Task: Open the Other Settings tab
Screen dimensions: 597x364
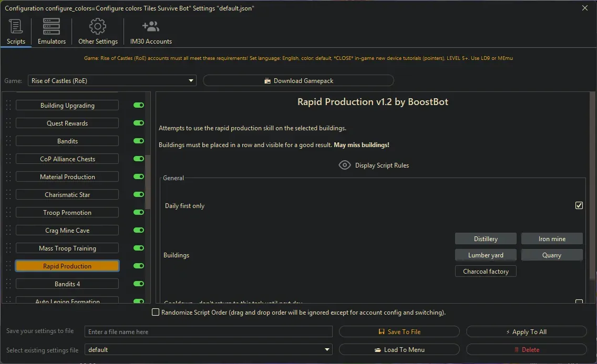Action: (x=98, y=32)
